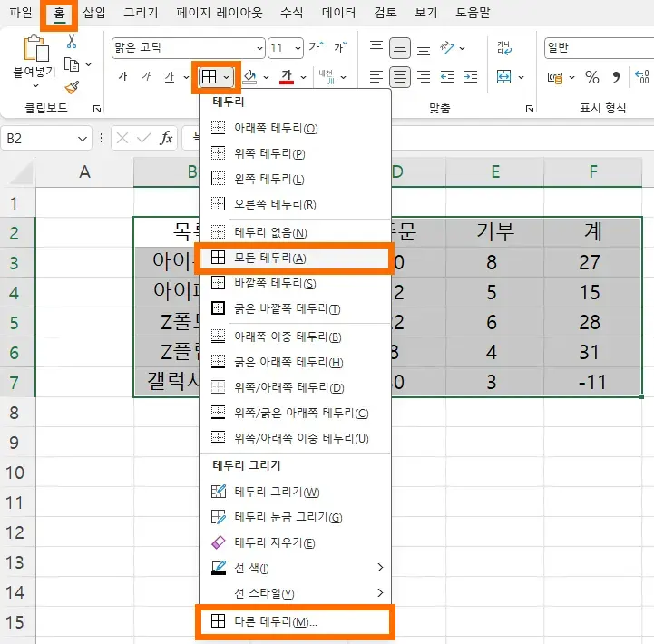Click the Copy icon in clipboard group

pos(72,64)
